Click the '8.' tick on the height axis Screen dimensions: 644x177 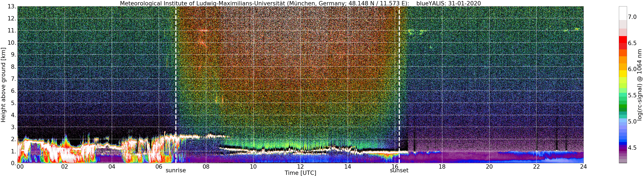(x=13, y=67)
